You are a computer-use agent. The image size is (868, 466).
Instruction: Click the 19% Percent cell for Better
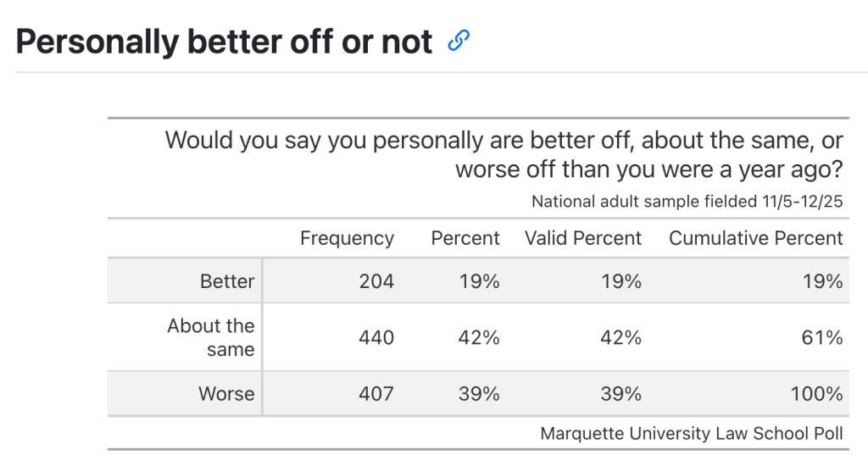(480, 281)
